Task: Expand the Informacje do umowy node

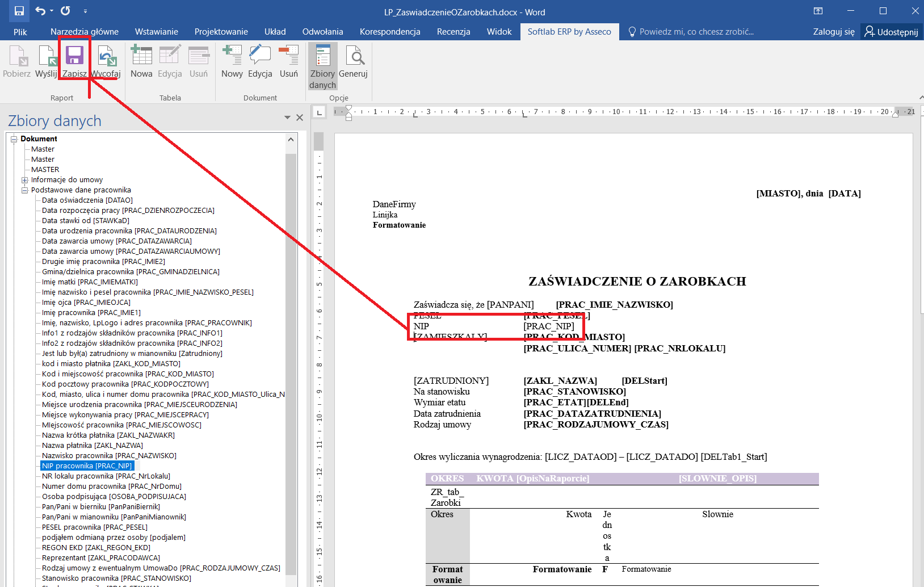Action: pos(24,180)
